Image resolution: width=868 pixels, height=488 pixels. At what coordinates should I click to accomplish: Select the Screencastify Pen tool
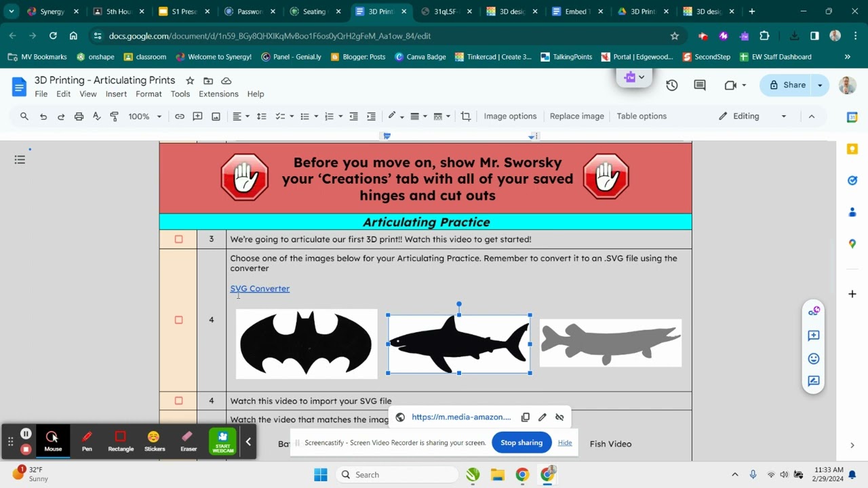[87, 441]
